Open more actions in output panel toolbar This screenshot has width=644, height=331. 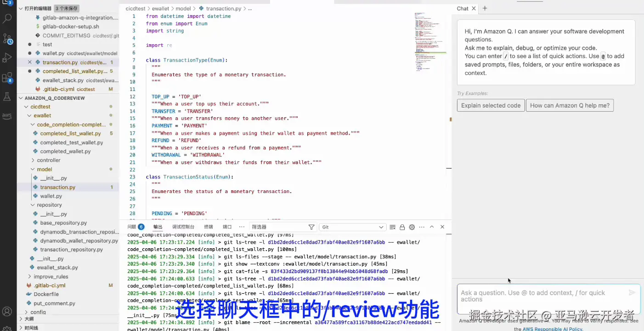422,227
